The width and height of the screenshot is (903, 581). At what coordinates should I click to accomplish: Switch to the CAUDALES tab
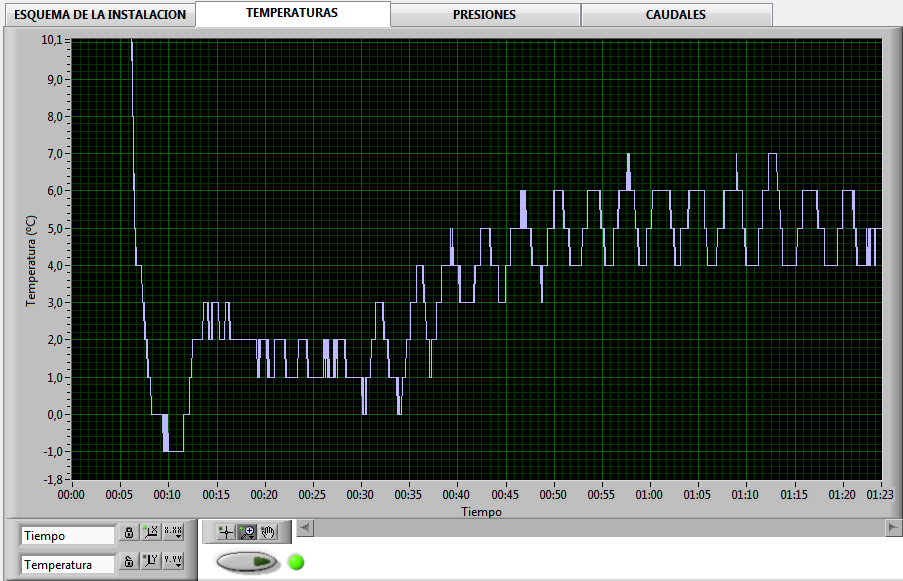click(x=676, y=14)
